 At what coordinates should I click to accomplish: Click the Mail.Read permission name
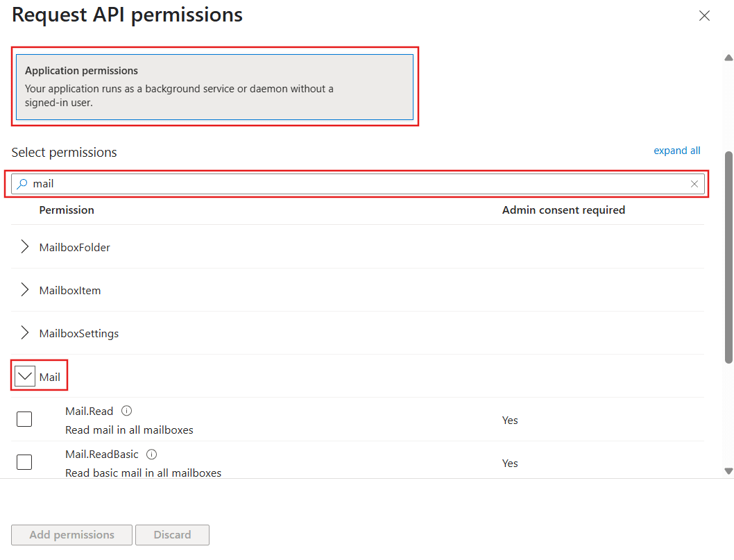(x=89, y=411)
